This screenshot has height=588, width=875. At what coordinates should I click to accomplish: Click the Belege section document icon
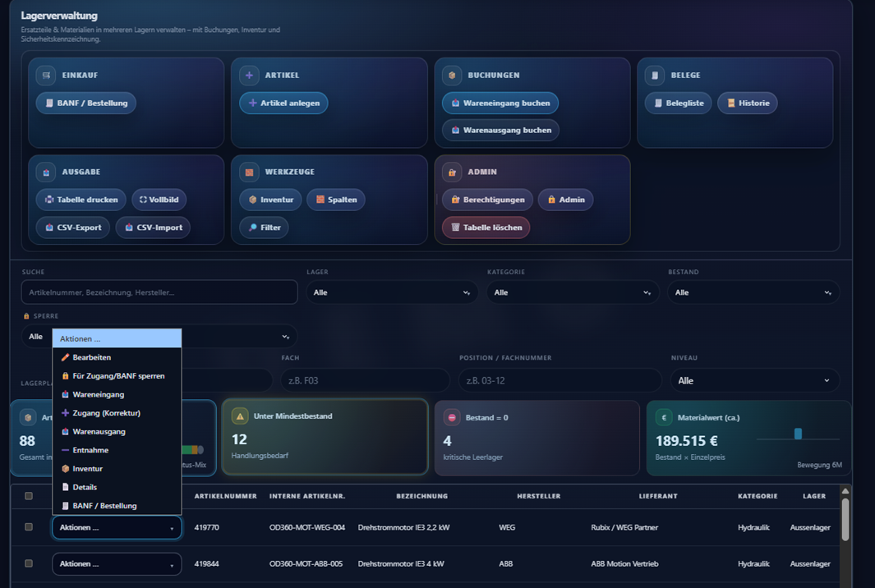tap(655, 75)
